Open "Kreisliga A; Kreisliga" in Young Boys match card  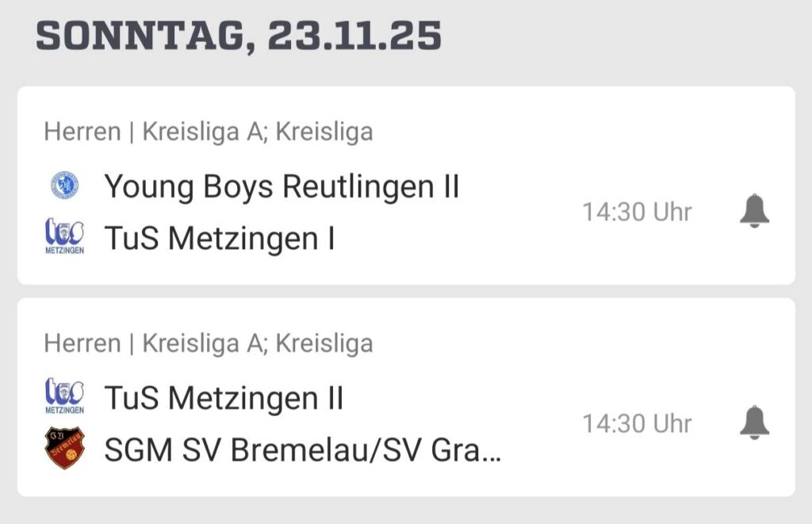coord(258,132)
